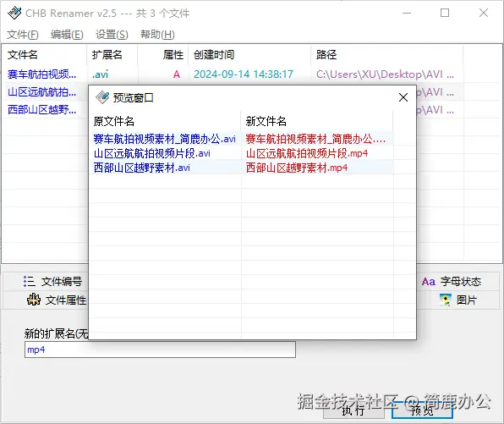Maximize the CHB Renamer window

445,13
